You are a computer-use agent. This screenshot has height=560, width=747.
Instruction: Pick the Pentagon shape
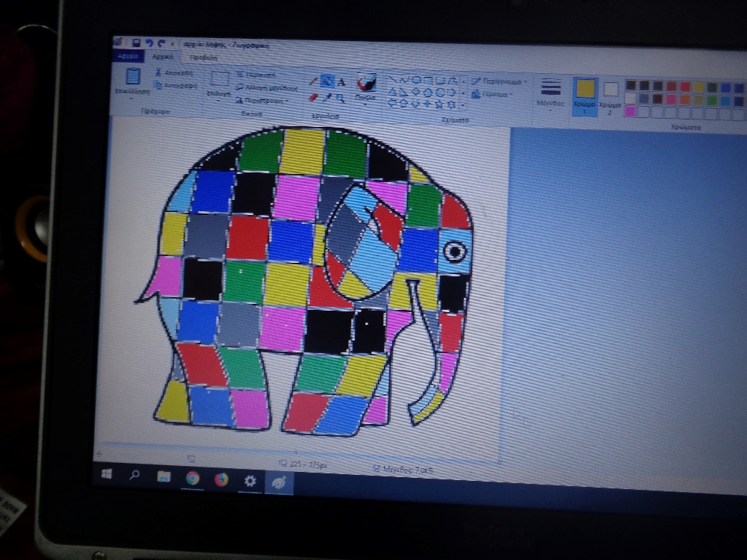428,93
